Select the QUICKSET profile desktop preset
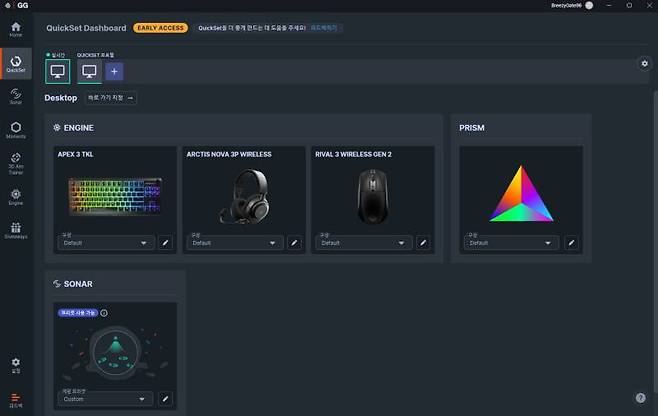 click(89, 71)
